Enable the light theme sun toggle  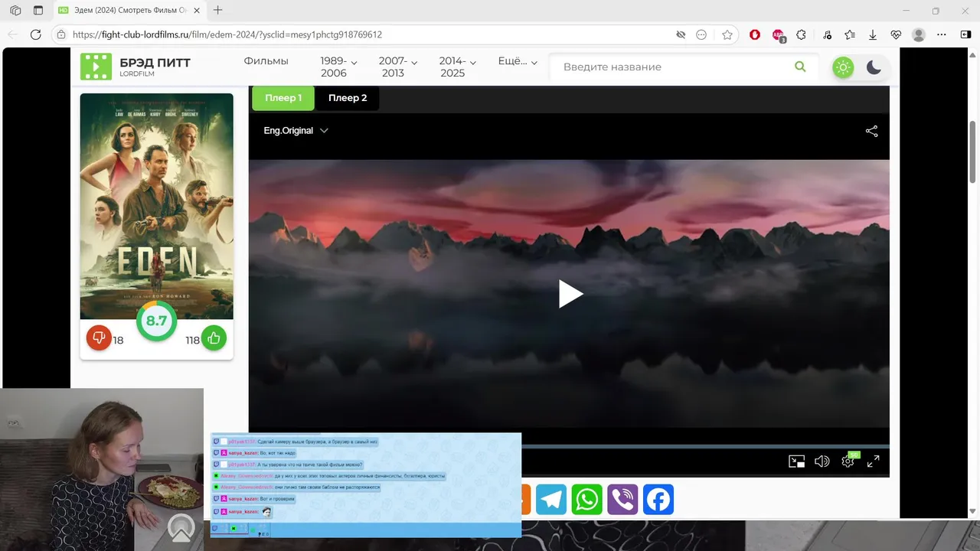pos(843,67)
